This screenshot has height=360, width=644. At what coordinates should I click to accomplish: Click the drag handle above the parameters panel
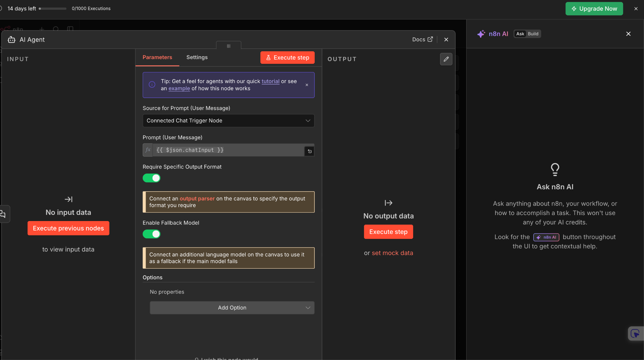[229, 46]
